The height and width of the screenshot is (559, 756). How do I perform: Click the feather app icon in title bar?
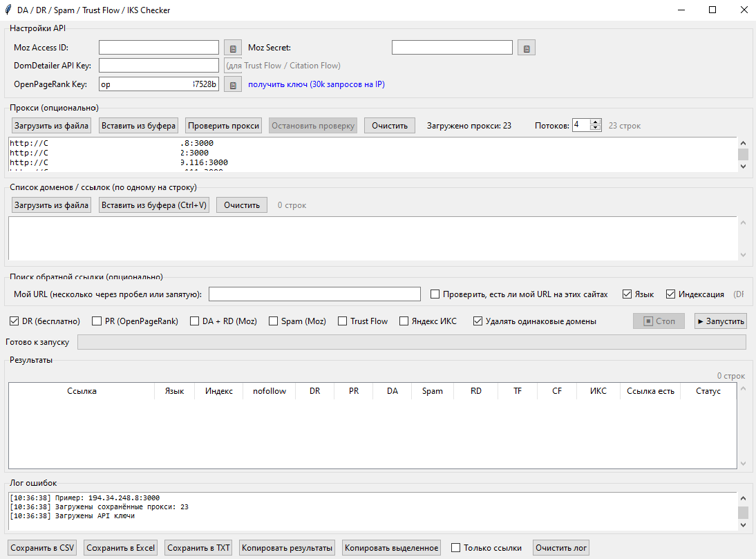pyautogui.click(x=8, y=10)
